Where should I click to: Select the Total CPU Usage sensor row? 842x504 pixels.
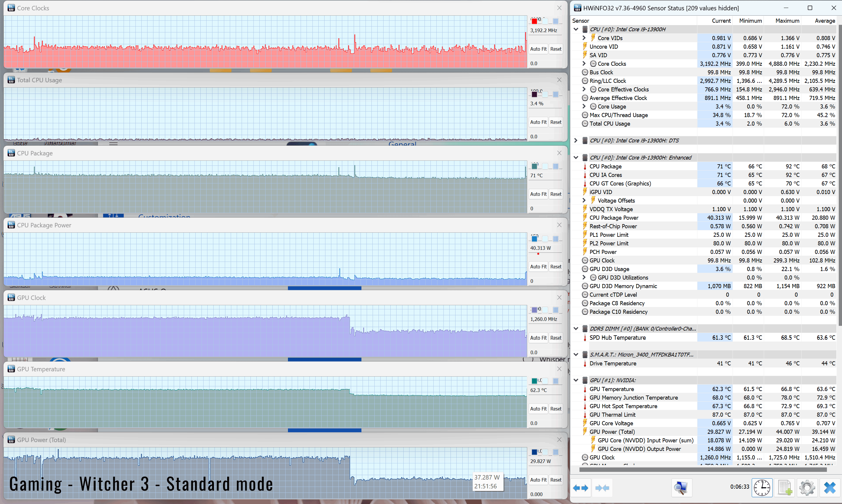point(703,124)
